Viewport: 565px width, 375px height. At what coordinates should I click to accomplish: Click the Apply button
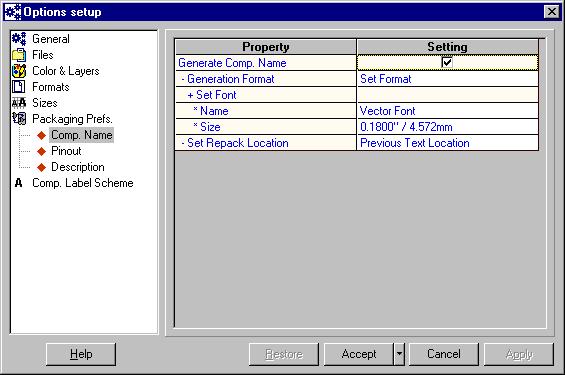(519, 354)
